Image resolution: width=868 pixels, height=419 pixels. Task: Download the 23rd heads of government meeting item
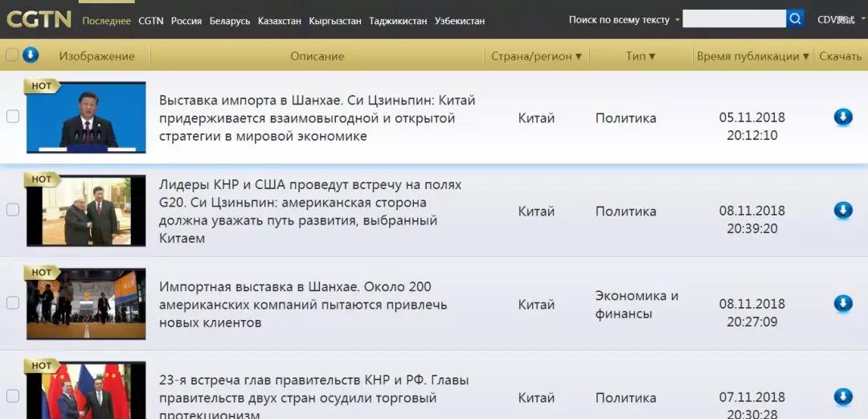click(x=843, y=396)
